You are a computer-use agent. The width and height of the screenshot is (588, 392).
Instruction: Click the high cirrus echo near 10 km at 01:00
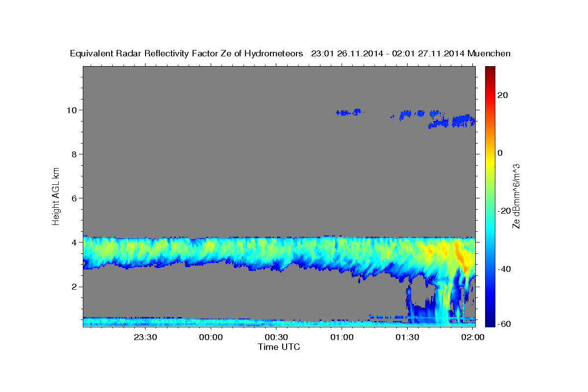click(349, 112)
